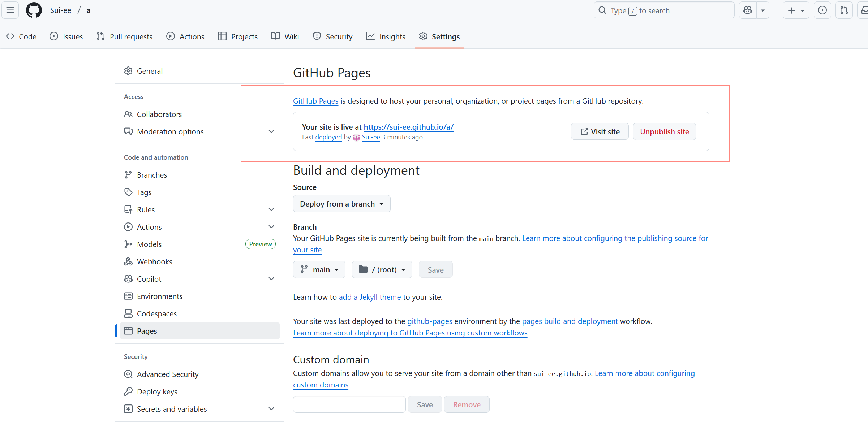
Task: Open the Security tab
Action: tap(333, 36)
